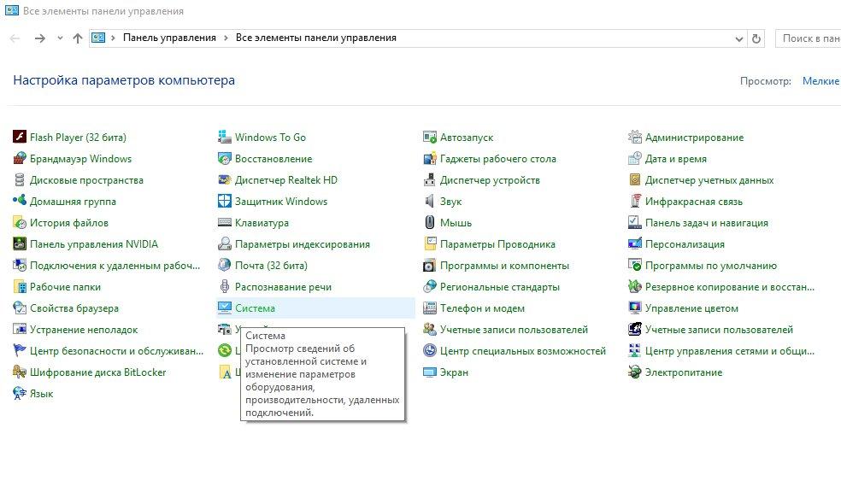
Task: Expand chevron before Панель управления breadcrumb
Action: 113,38
